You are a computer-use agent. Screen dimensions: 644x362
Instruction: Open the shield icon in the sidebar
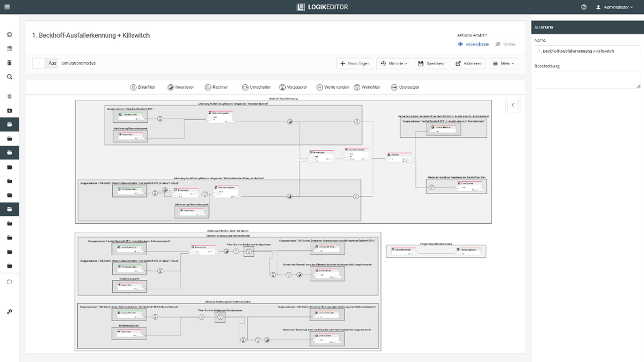click(x=9, y=97)
